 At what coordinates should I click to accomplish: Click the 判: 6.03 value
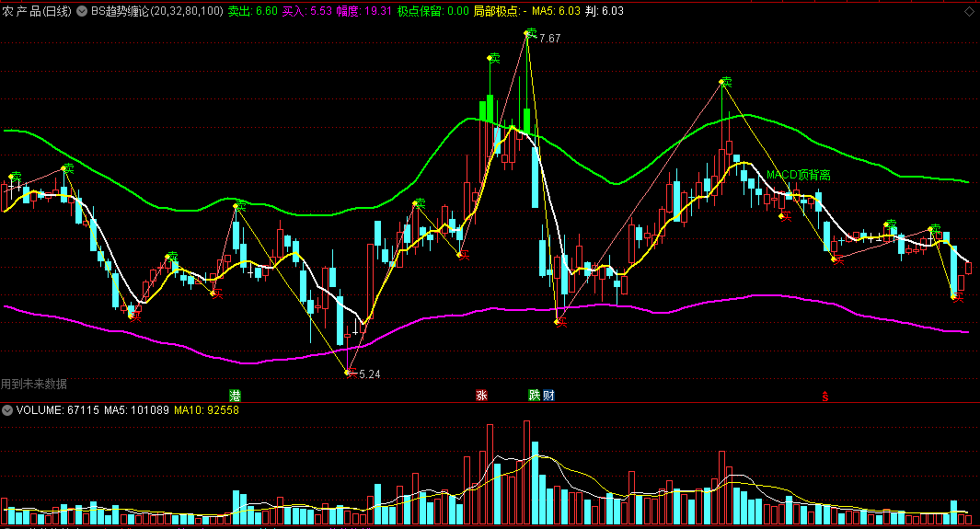[x=605, y=11]
